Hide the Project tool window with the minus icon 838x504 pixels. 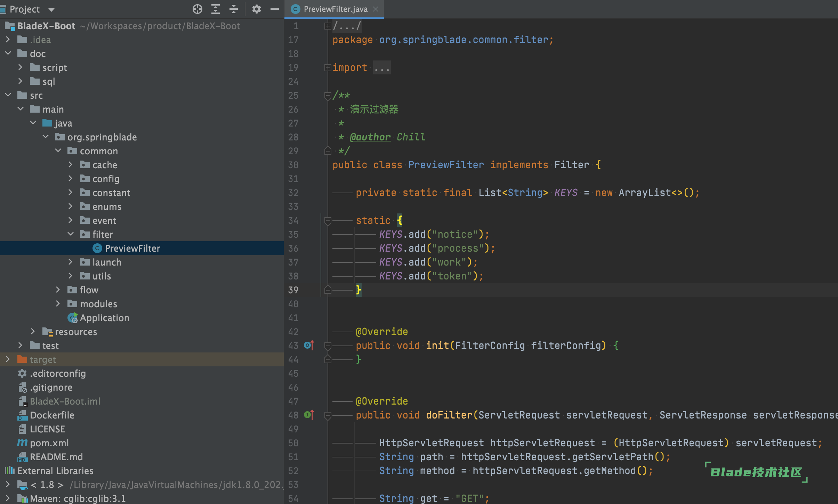(x=275, y=9)
